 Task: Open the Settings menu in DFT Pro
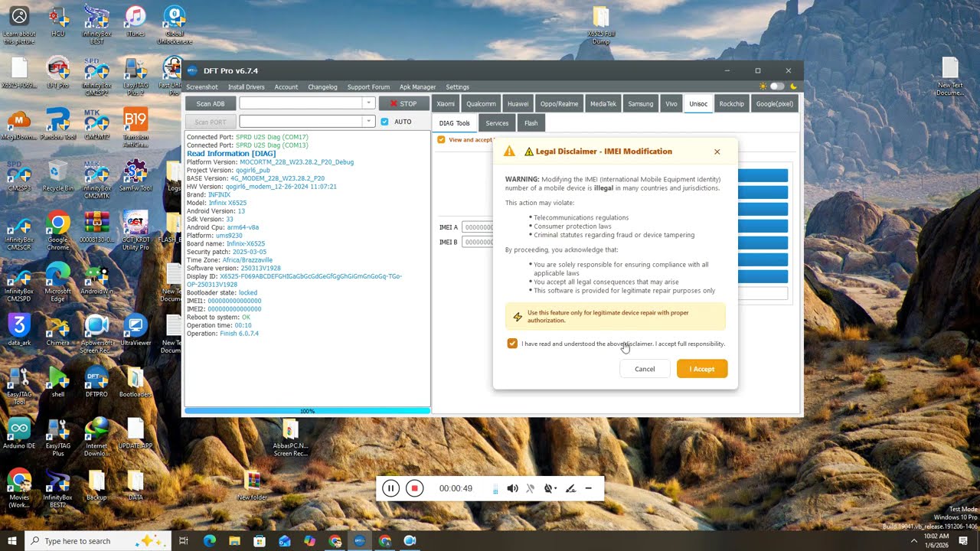[x=457, y=86]
